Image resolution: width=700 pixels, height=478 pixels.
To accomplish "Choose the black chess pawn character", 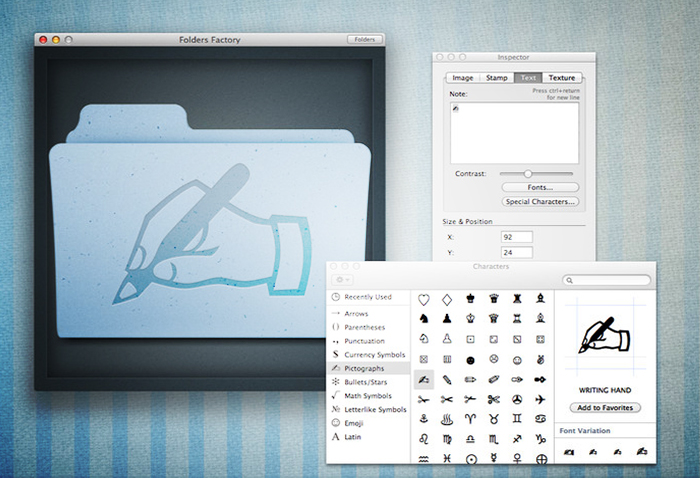I will tap(447, 318).
